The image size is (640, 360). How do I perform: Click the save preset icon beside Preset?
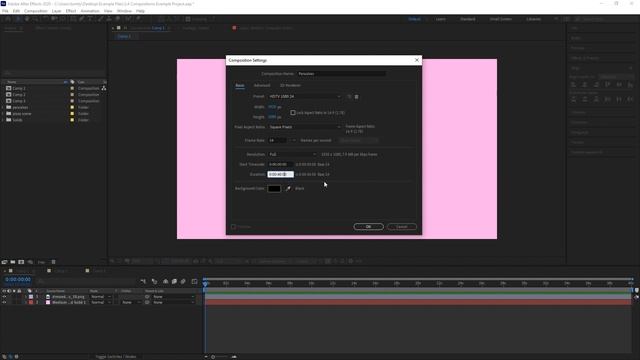coord(349,97)
